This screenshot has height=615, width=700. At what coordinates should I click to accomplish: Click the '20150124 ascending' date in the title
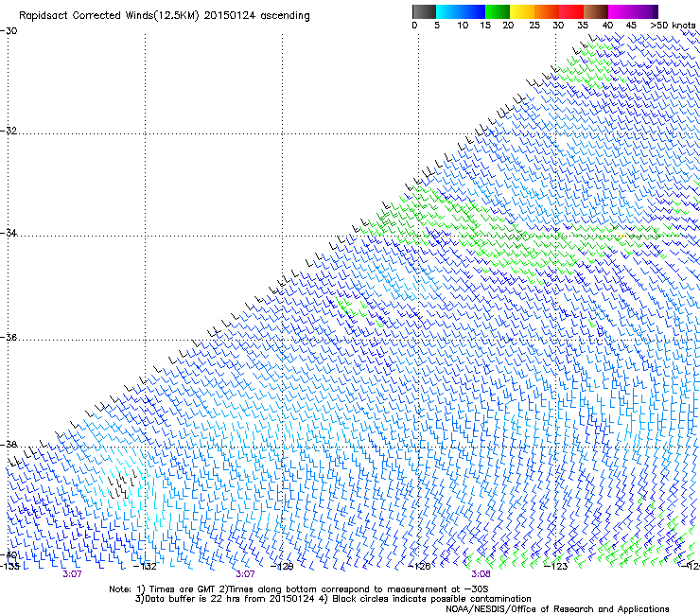coord(256,16)
